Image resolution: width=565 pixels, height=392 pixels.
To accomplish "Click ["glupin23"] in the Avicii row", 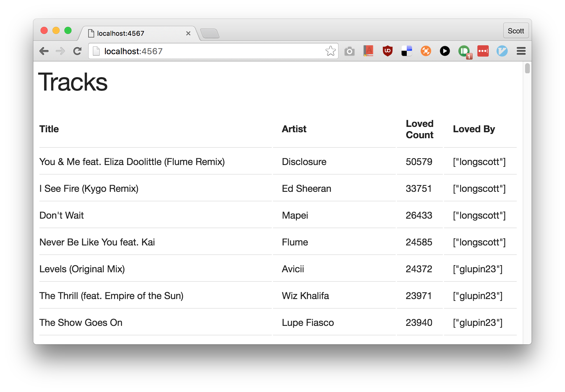I will point(478,269).
